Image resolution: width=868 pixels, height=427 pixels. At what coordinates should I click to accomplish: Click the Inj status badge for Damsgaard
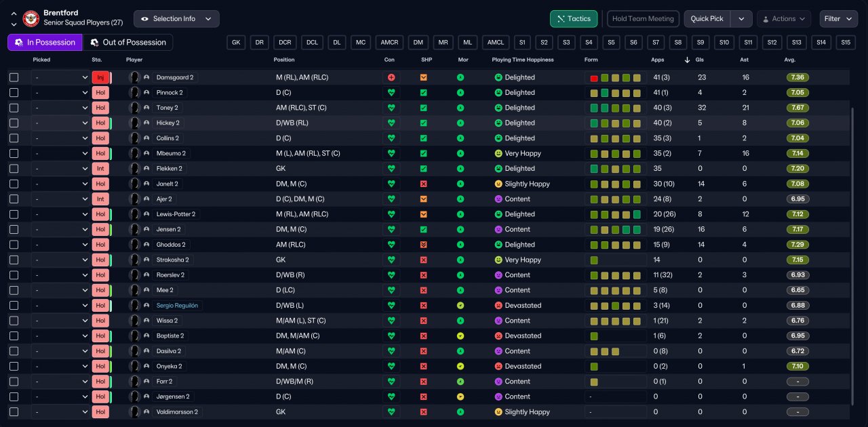click(x=100, y=77)
